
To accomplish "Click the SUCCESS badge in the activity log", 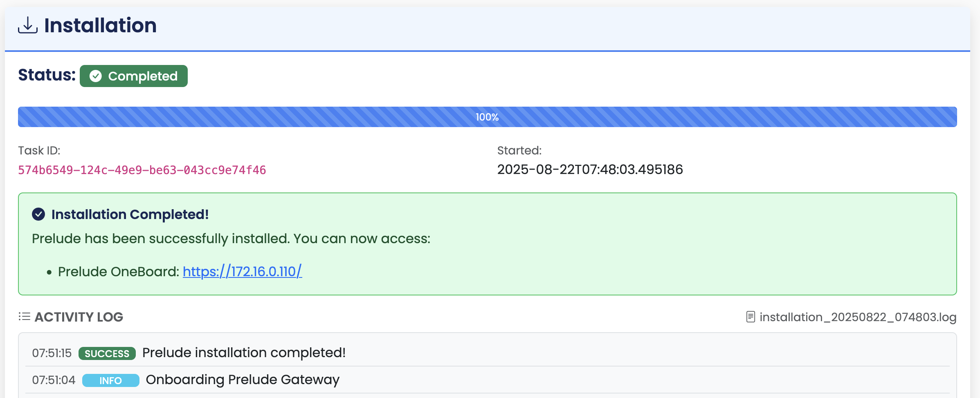I will point(107,353).
